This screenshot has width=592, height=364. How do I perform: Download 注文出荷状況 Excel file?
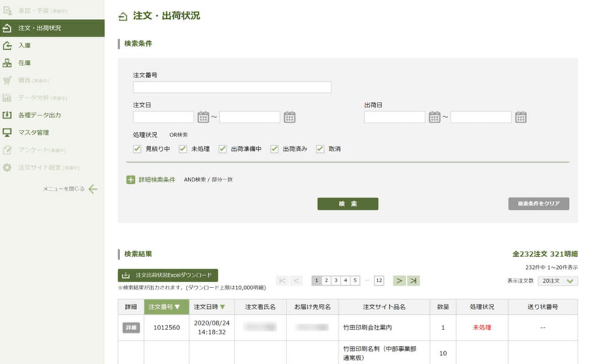(168, 275)
